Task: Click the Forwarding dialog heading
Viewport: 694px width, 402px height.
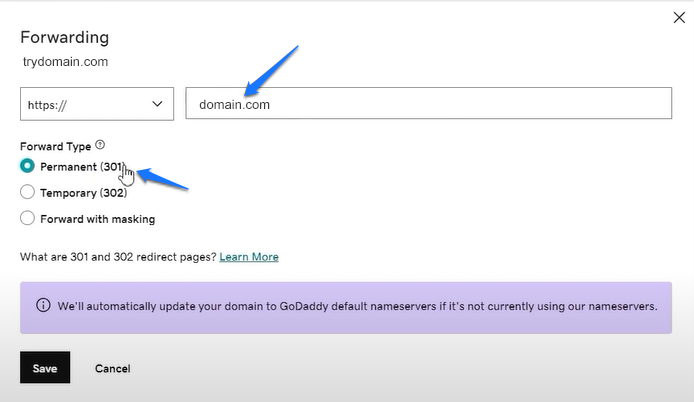Action: click(65, 38)
